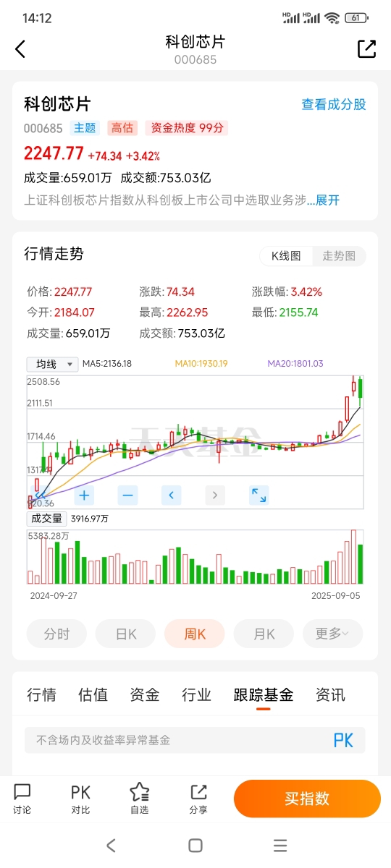391x868 pixels.
Task: Zoom out chart with minus icon
Action: (127, 495)
